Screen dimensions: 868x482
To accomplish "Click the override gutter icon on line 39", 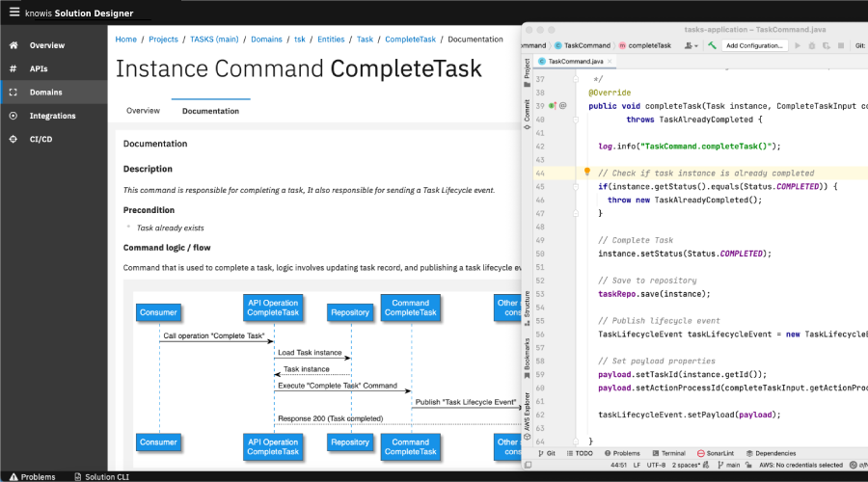I will 554,106.
